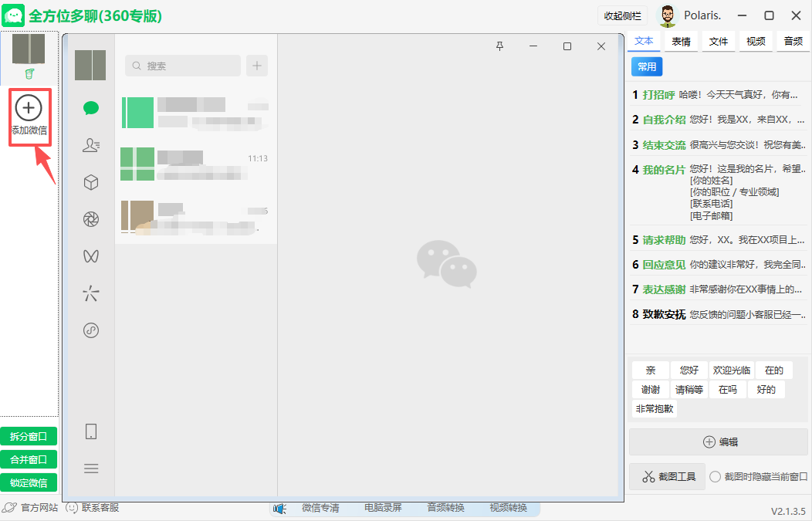The width and height of the screenshot is (812, 521).
Task: Open the WeChat hamburger menu icon
Action: point(91,469)
